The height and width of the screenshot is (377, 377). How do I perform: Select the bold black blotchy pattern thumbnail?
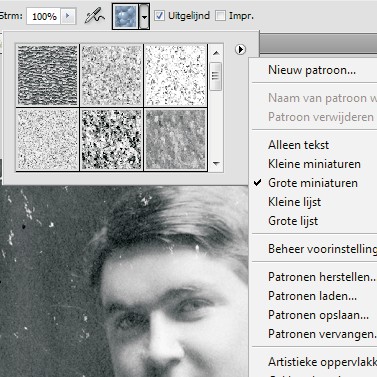(x=111, y=139)
